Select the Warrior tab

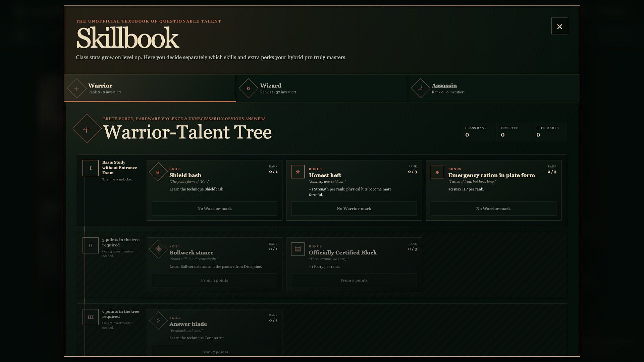pyautogui.click(x=150, y=88)
